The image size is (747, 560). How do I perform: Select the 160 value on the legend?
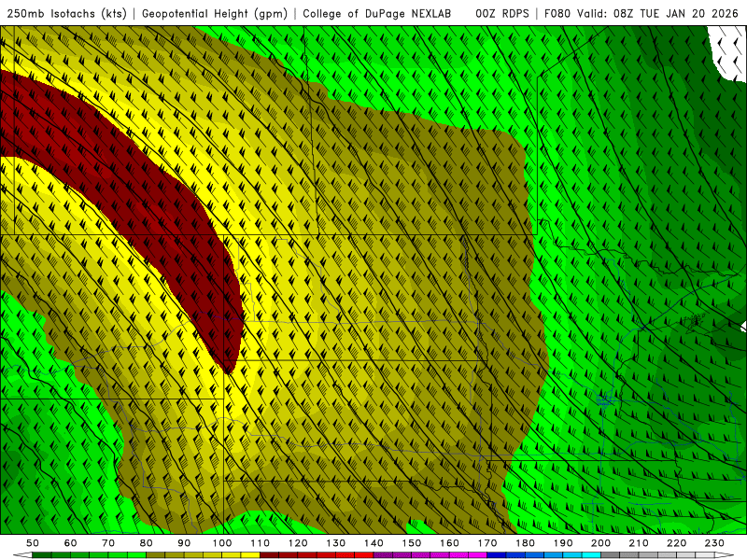[x=449, y=543]
